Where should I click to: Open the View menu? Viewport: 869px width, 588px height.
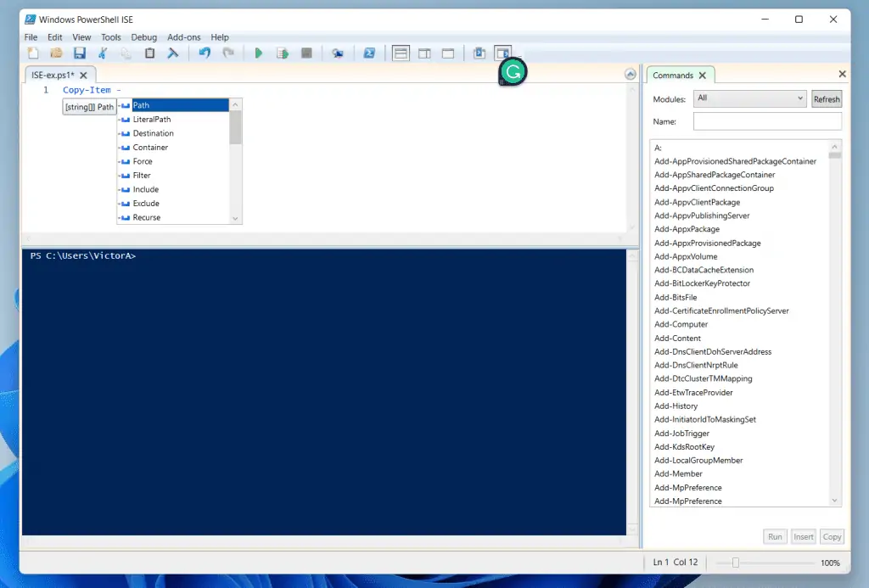(x=81, y=37)
